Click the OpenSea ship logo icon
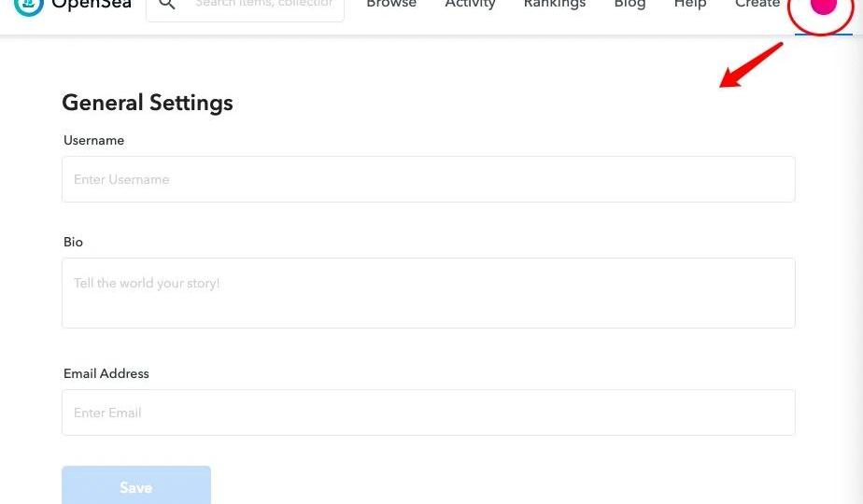Viewport: 863px width, 504px height. (x=29, y=5)
